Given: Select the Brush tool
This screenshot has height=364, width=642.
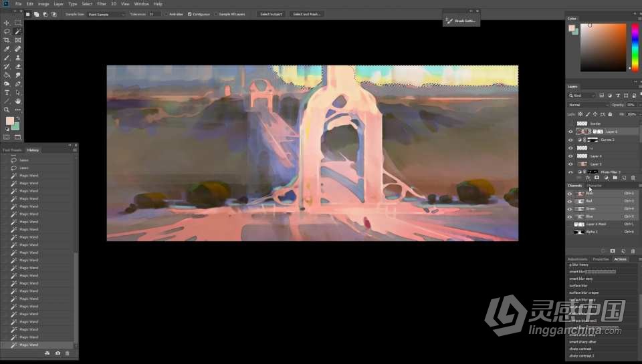Looking at the screenshot, I should click(7, 57).
